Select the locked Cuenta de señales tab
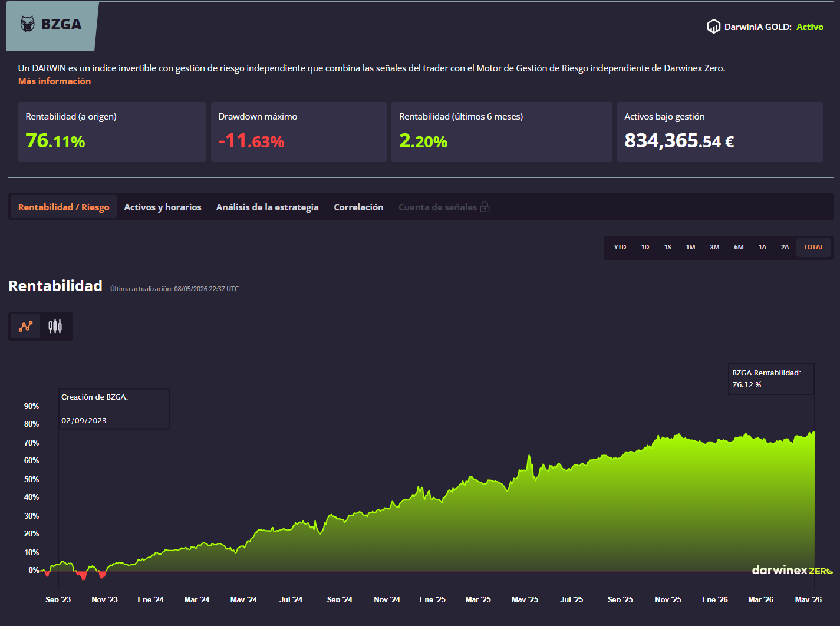The height and width of the screenshot is (626, 840). click(444, 207)
